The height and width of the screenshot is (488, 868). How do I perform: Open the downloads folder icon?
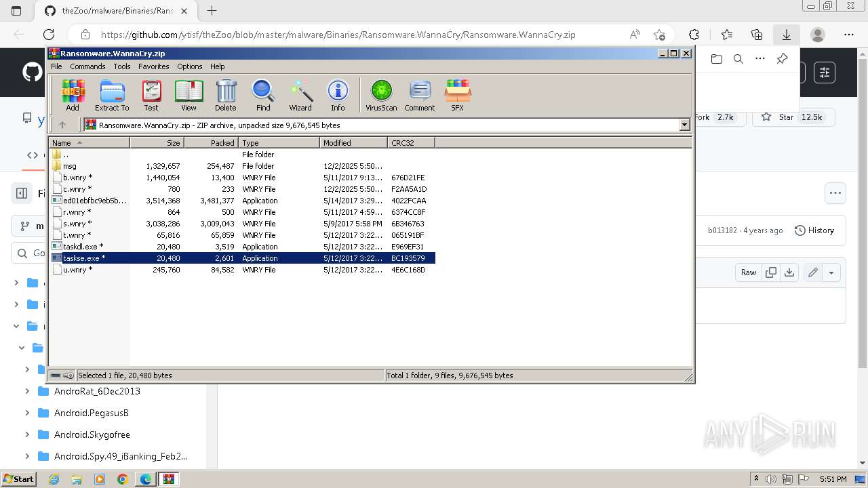(717, 59)
